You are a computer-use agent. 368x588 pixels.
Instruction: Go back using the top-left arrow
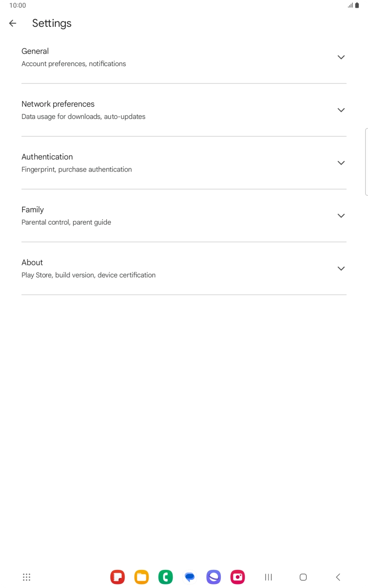point(13,23)
